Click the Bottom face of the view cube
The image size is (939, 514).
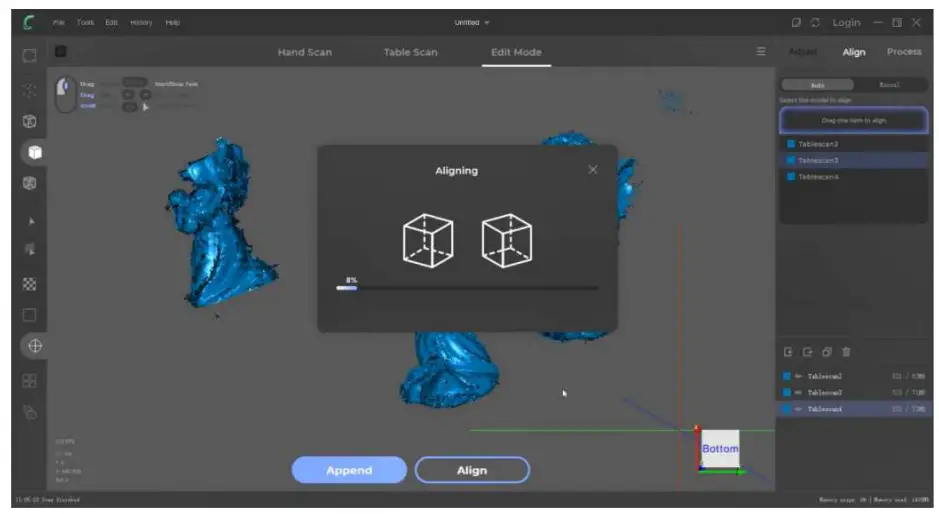tap(720, 449)
